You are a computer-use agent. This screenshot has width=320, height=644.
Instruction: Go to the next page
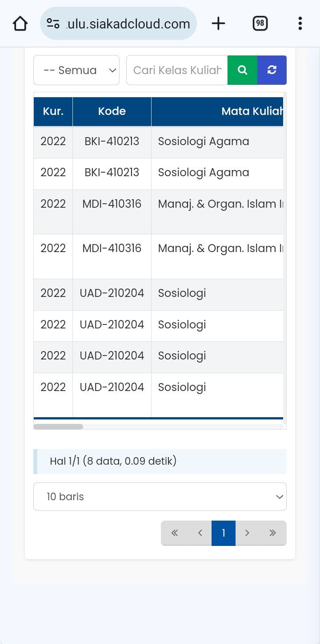(247, 533)
